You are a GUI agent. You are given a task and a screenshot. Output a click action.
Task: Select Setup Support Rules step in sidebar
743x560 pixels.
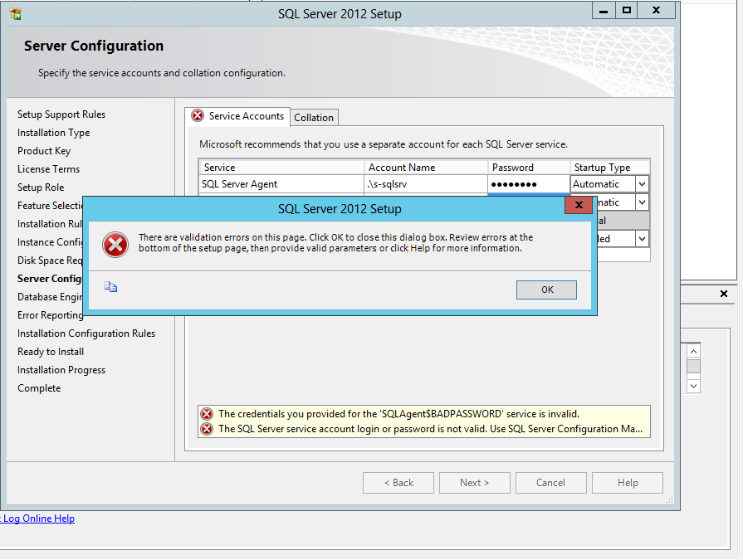tap(61, 114)
